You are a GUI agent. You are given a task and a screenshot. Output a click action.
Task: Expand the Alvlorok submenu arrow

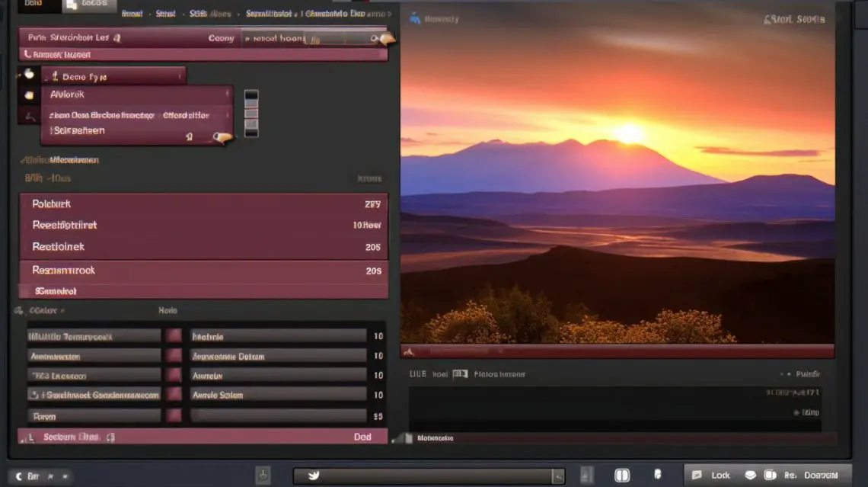pyautogui.click(x=226, y=95)
